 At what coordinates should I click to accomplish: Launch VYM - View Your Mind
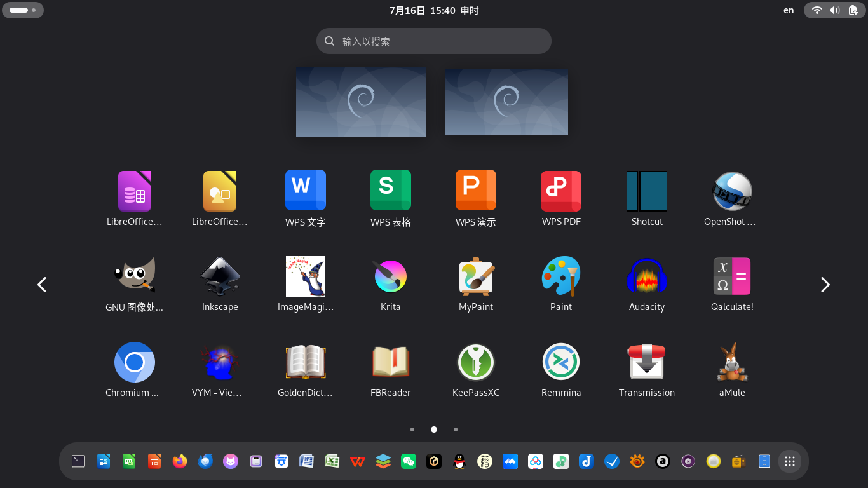coord(220,362)
